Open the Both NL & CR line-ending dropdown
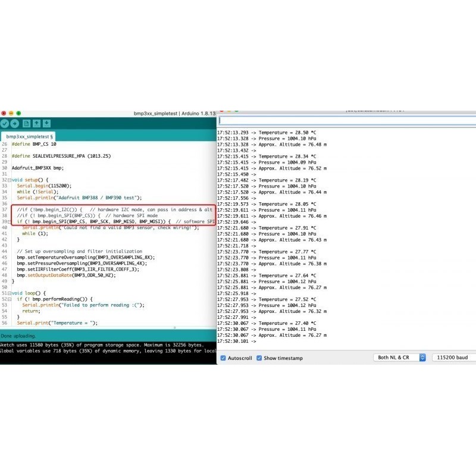Viewport: 476px width, 476px height. click(400, 358)
